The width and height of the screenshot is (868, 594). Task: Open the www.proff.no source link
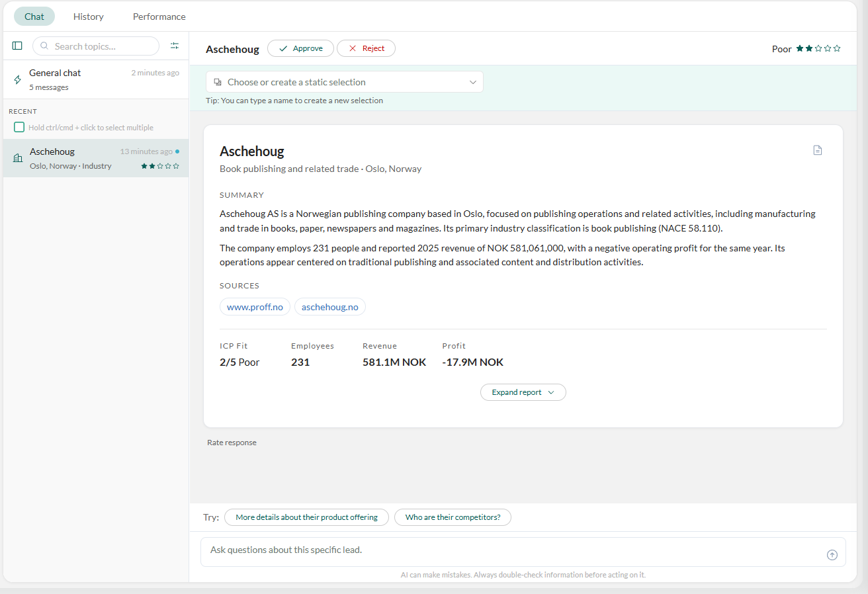click(x=255, y=307)
